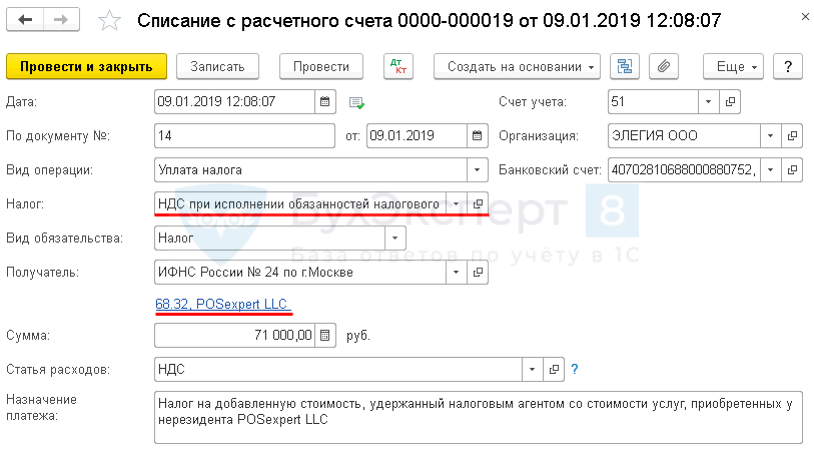This screenshot has width=814, height=450.
Task: Open the Счет учета 51 item form
Action: [x=729, y=102]
